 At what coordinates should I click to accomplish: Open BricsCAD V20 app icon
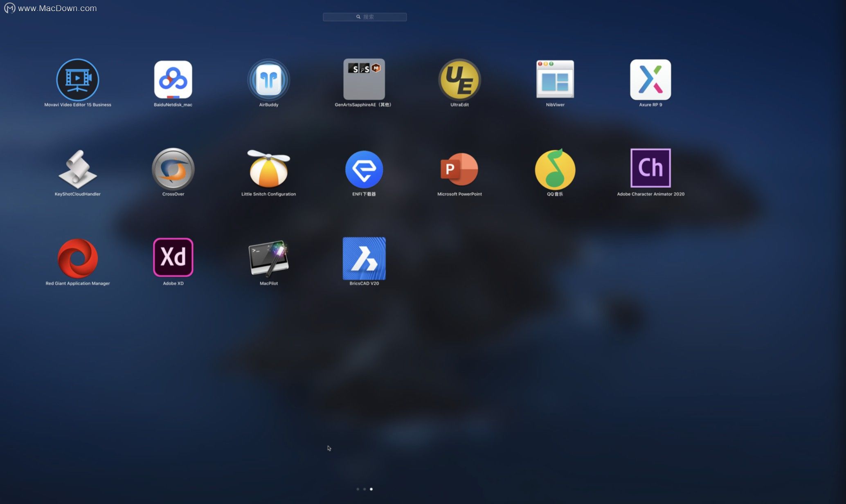click(x=364, y=259)
